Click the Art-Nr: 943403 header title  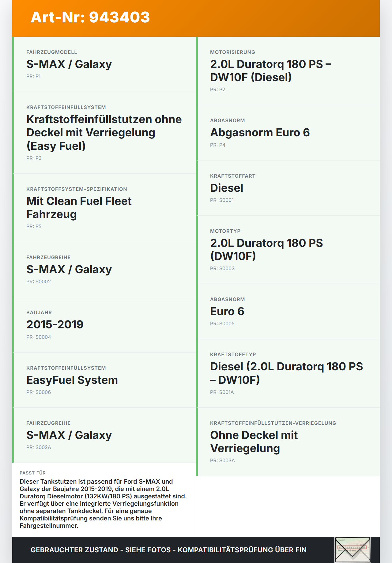coord(90,17)
